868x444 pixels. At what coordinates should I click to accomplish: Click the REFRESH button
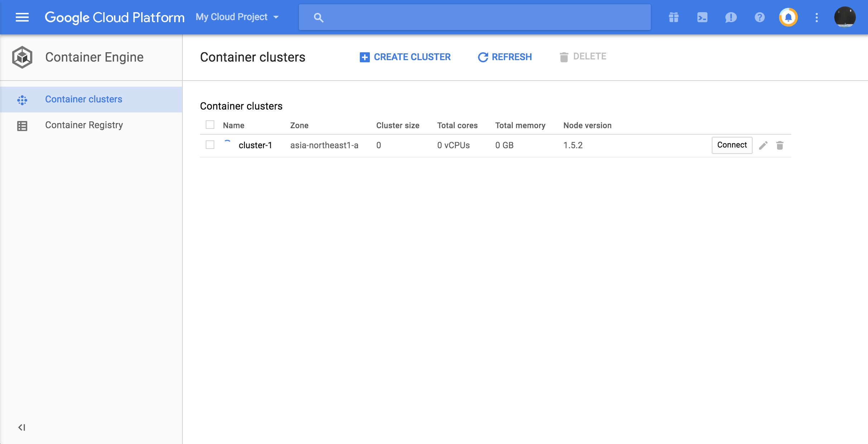tap(505, 57)
